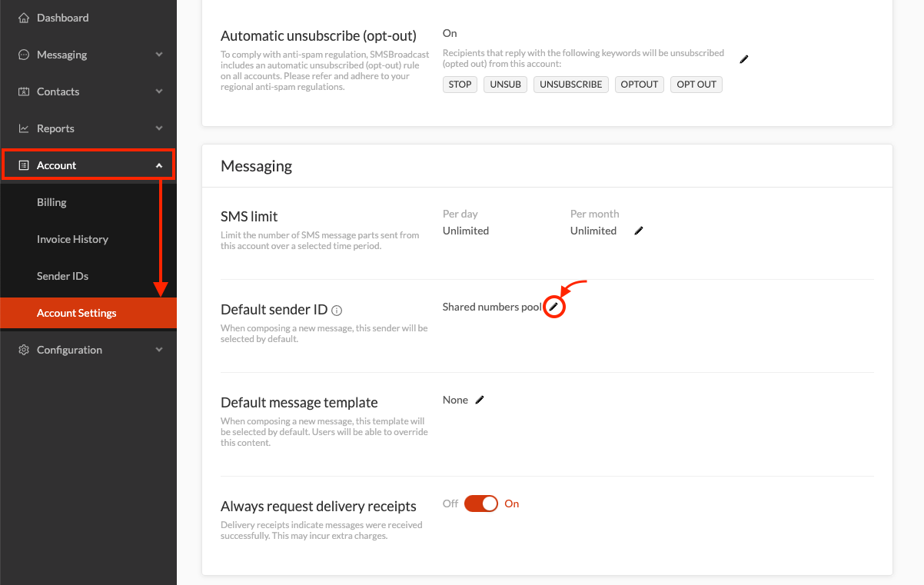Image resolution: width=924 pixels, height=585 pixels.
Task: Turn off Always request delivery receipts
Action: click(481, 503)
